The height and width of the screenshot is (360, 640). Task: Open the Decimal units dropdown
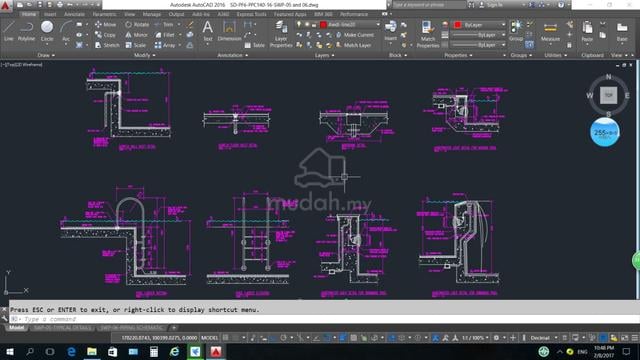(543, 338)
